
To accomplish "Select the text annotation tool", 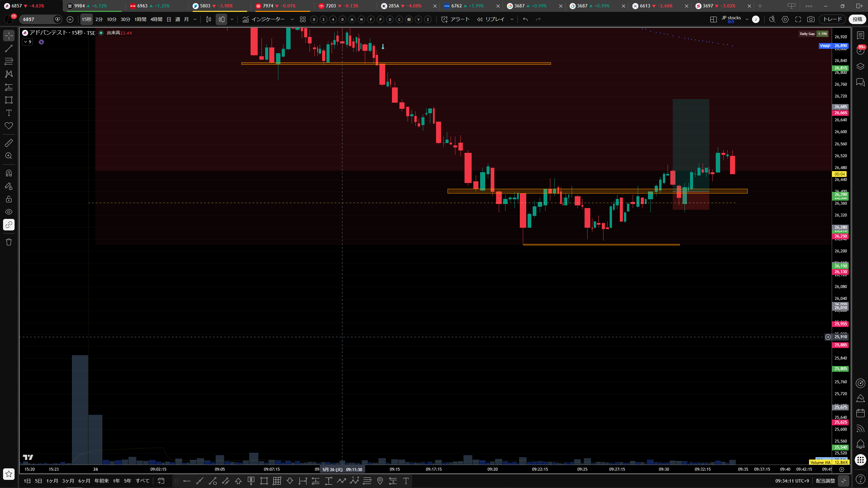I will 9,113.
